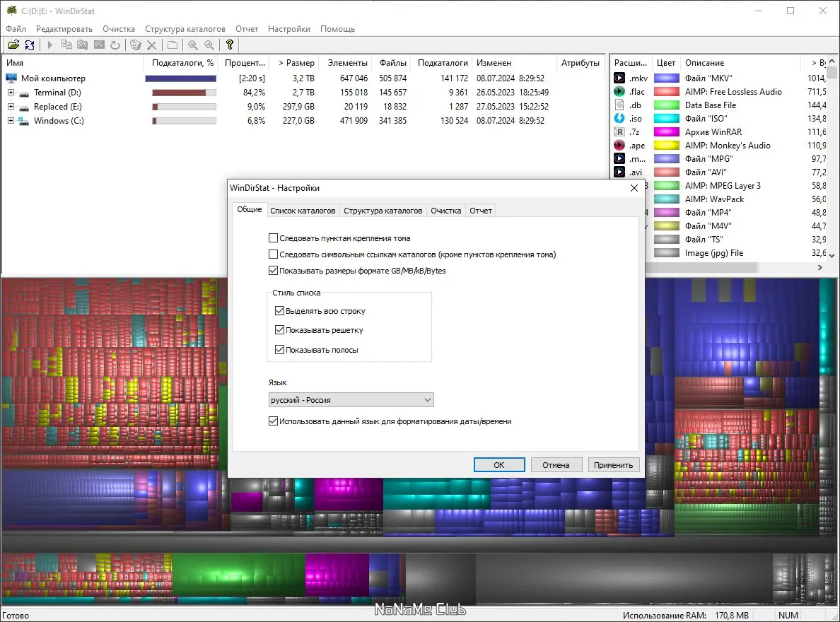840x622 pixels.
Task: Close the settings dialog with X
Action: [634, 188]
